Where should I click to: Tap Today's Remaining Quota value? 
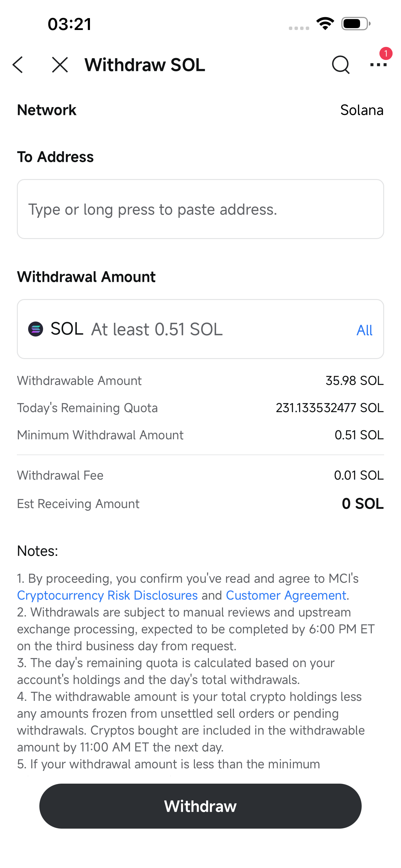[329, 408]
